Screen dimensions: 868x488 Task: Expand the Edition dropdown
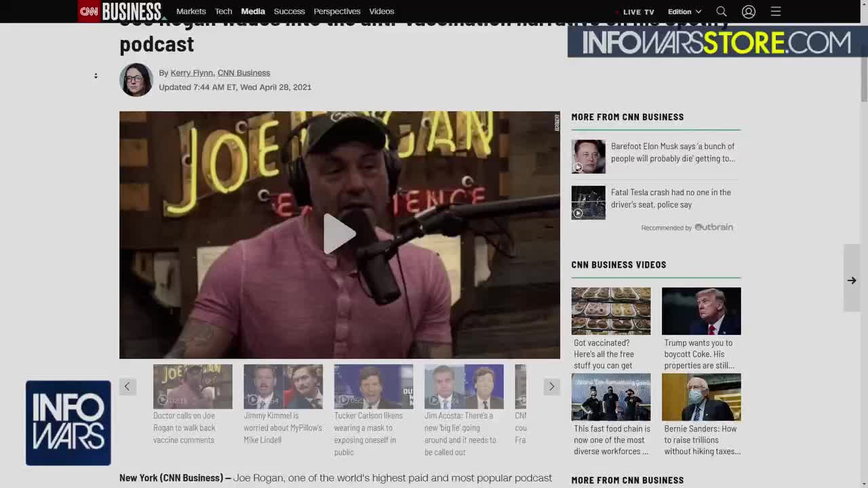(x=684, y=12)
